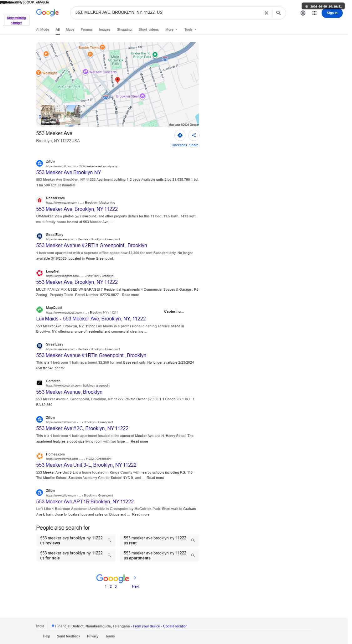Open the Google apps grid icon

point(314,13)
